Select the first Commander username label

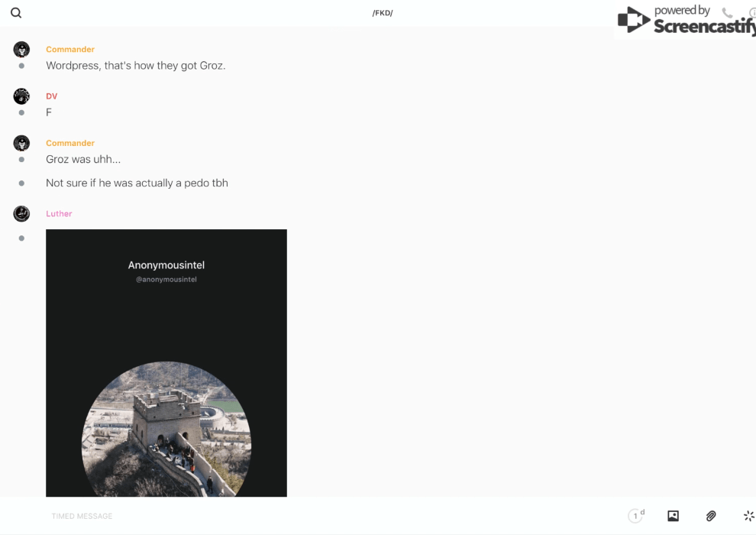tap(70, 50)
